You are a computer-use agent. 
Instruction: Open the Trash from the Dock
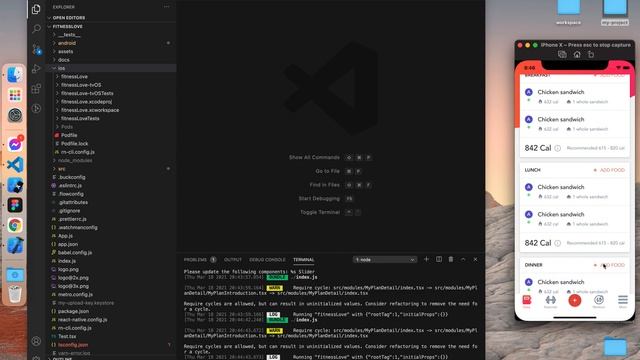coord(15,294)
